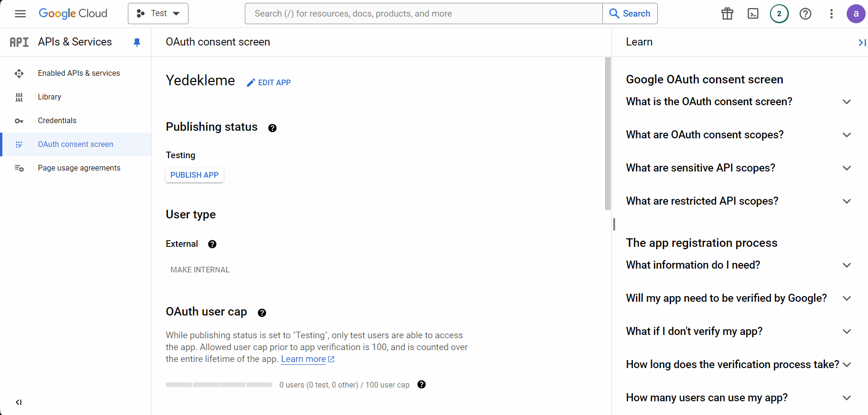Click the MAKE INTERNAL button
The width and height of the screenshot is (868, 415).
(x=200, y=270)
